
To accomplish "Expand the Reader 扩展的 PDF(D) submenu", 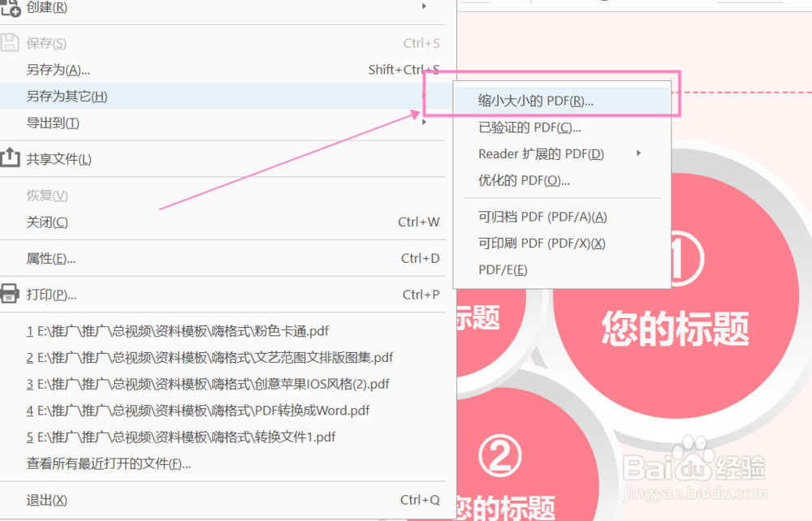I will pyautogui.click(x=637, y=153).
